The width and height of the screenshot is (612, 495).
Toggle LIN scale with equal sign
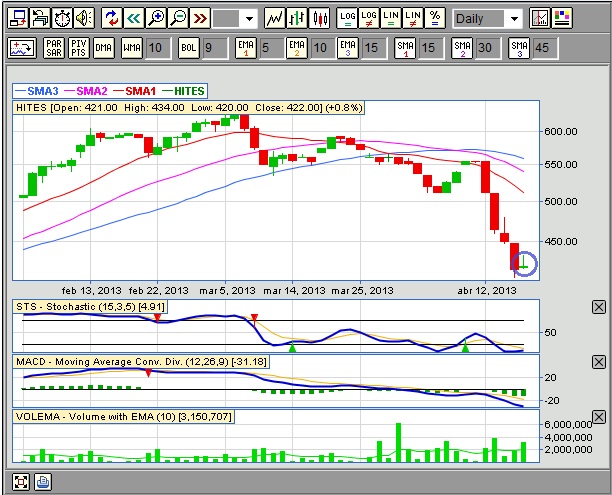point(391,18)
